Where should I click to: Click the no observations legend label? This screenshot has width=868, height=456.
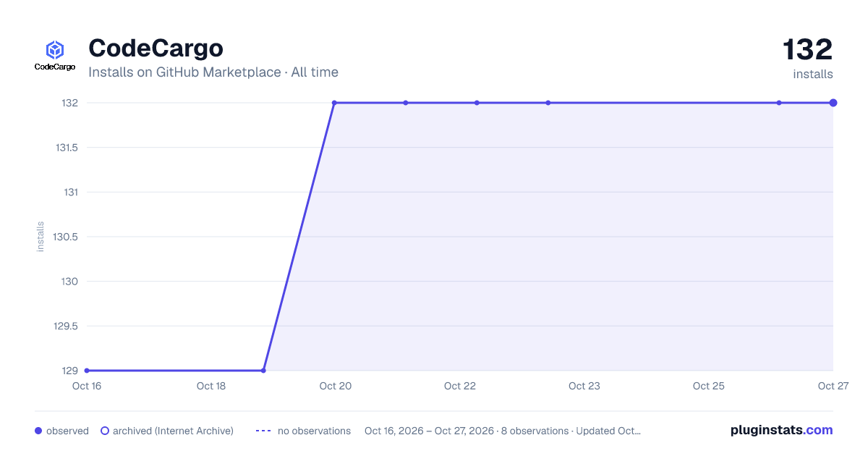[314, 431]
